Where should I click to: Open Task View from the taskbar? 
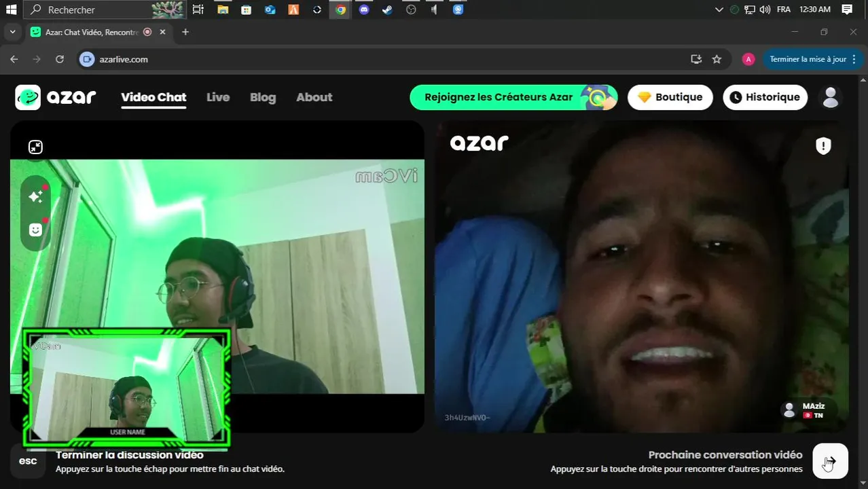(198, 10)
